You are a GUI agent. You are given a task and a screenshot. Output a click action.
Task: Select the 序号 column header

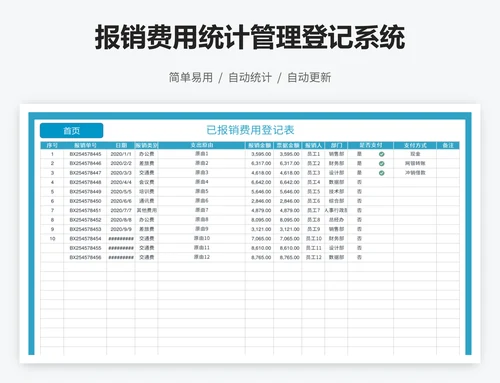tap(52, 145)
